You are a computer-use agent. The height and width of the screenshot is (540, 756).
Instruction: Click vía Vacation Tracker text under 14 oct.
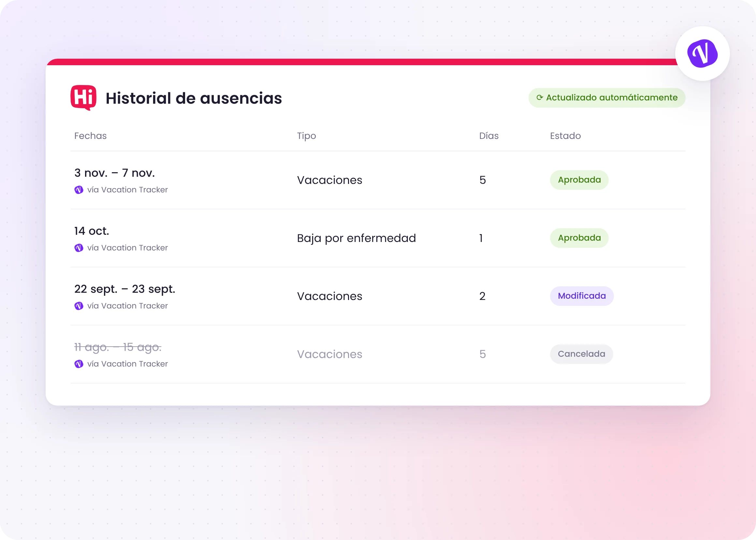pyautogui.click(x=128, y=248)
